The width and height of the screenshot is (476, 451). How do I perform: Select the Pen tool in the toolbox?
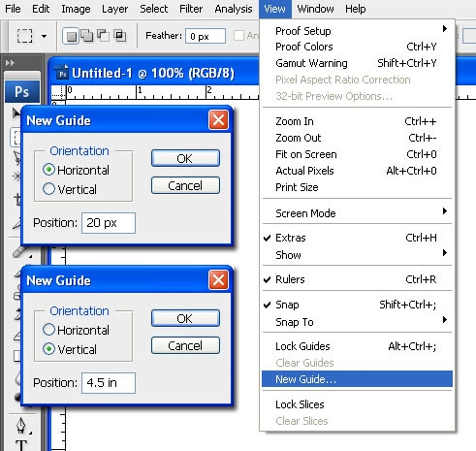[21, 426]
